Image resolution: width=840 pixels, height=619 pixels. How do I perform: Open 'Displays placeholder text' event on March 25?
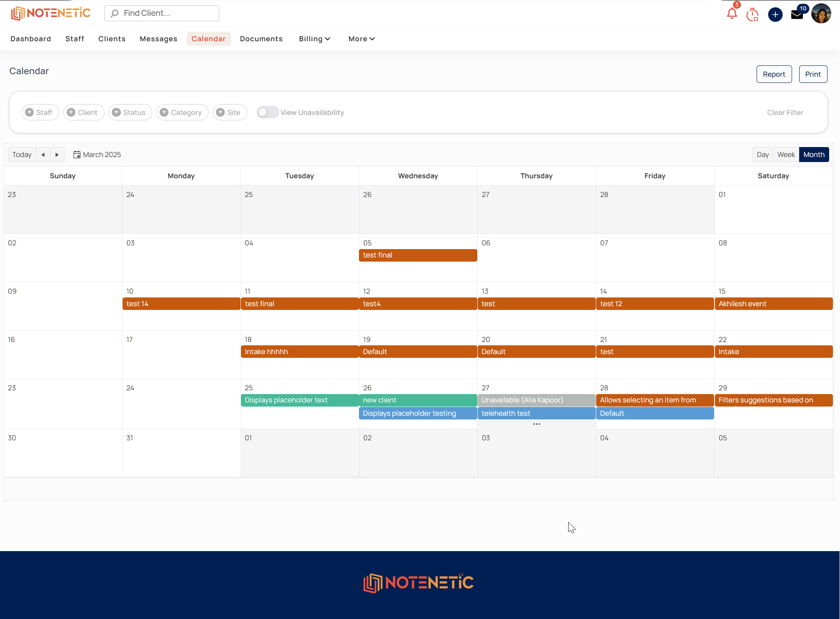coord(300,400)
